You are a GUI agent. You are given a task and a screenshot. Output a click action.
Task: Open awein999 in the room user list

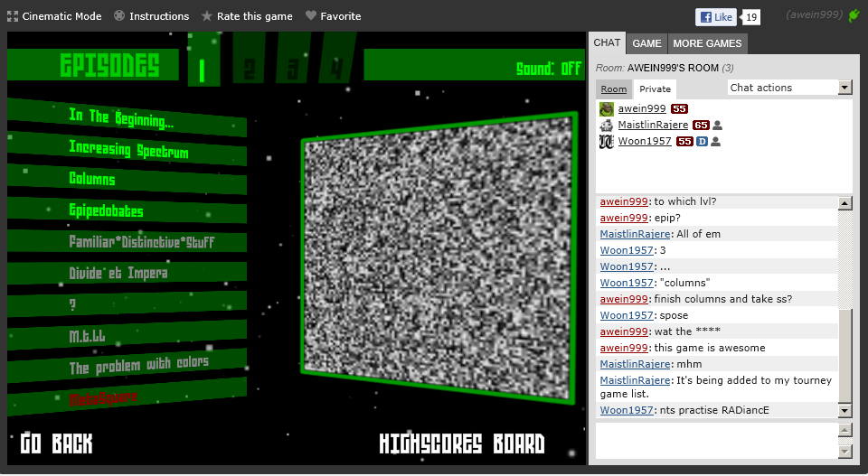pyautogui.click(x=642, y=108)
